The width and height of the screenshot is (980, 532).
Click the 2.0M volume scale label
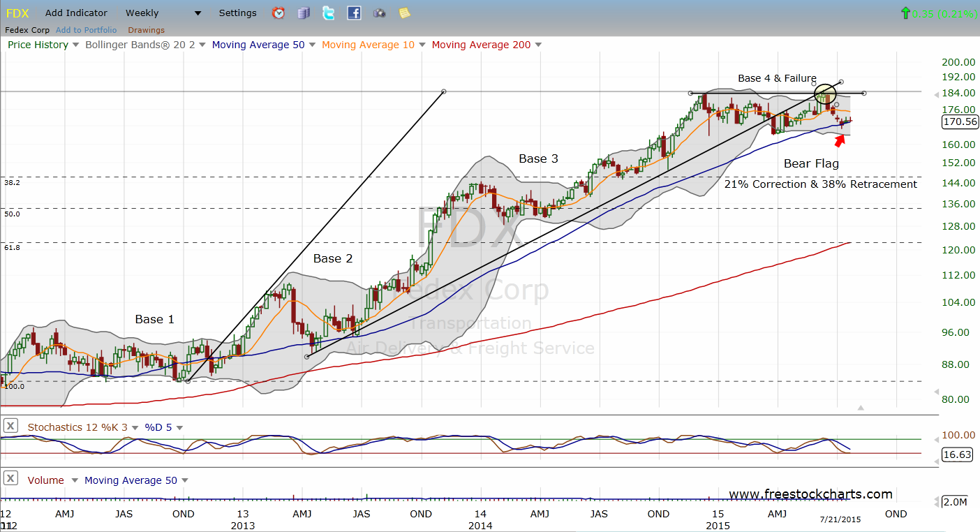[955, 501]
